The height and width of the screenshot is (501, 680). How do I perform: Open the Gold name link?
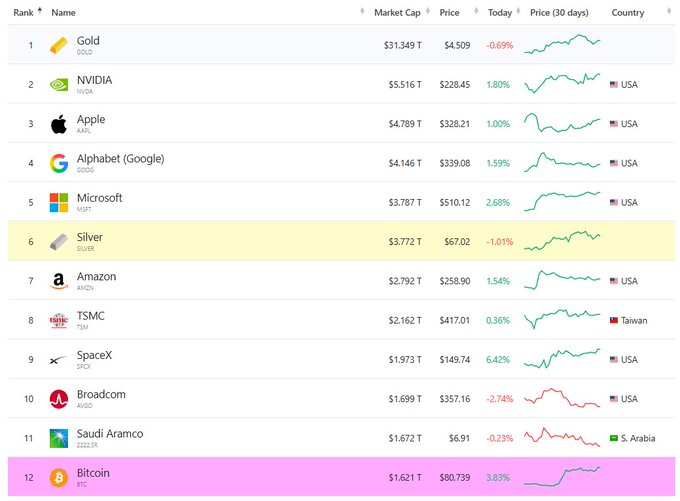click(x=88, y=41)
